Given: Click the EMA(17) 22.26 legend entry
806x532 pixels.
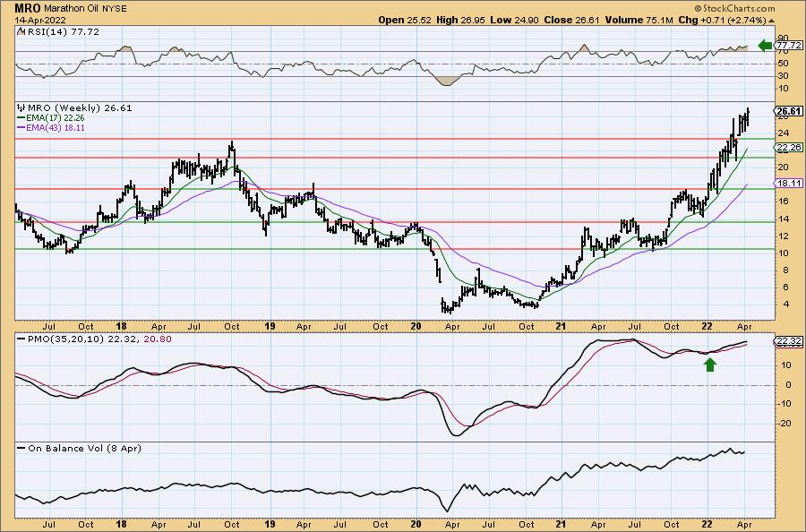Looking at the screenshot, I should point(56,118).
